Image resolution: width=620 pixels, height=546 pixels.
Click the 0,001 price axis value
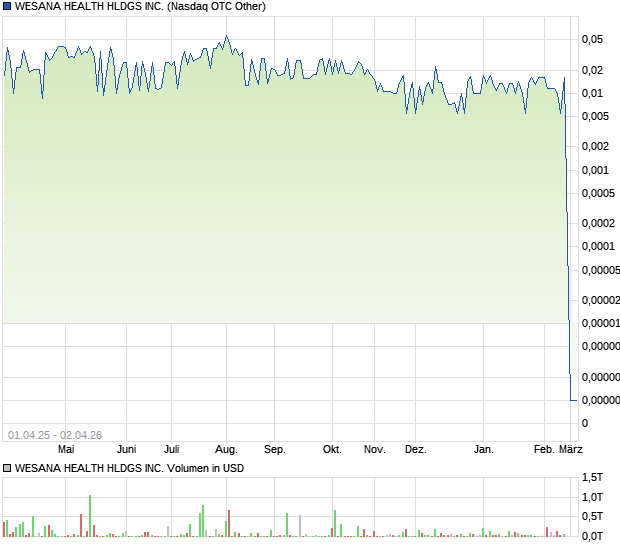(595, 170)
